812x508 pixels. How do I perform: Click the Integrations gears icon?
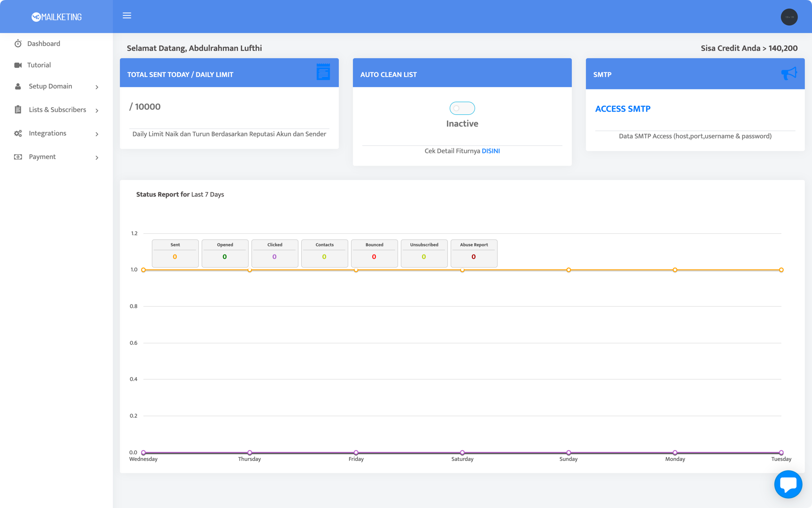(x=17, y=133)
